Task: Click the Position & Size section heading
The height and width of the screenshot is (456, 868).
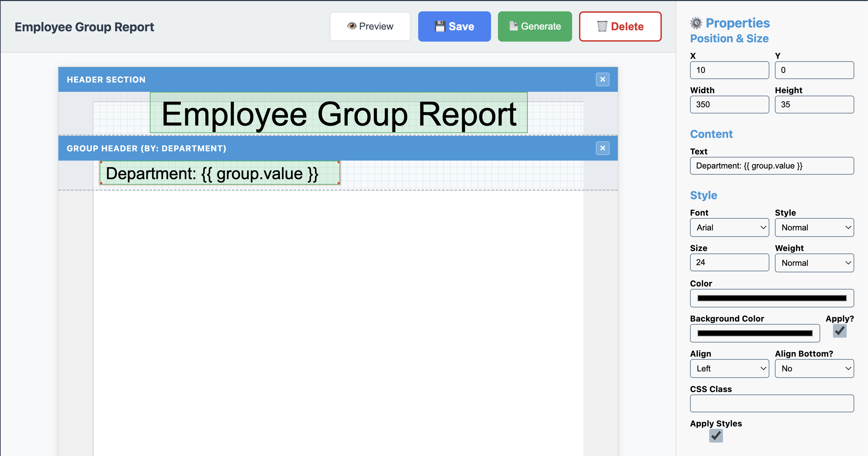Action: [729, 39]
